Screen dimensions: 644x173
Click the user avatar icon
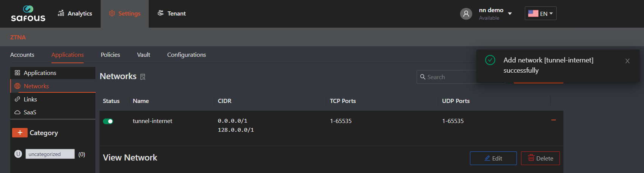point(466,14)
